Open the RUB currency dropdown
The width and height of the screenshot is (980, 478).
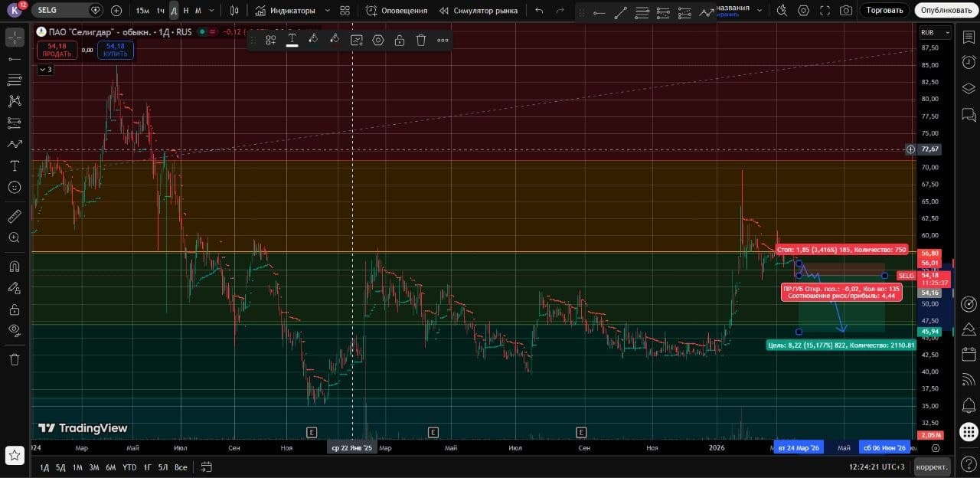coord(936,33)
